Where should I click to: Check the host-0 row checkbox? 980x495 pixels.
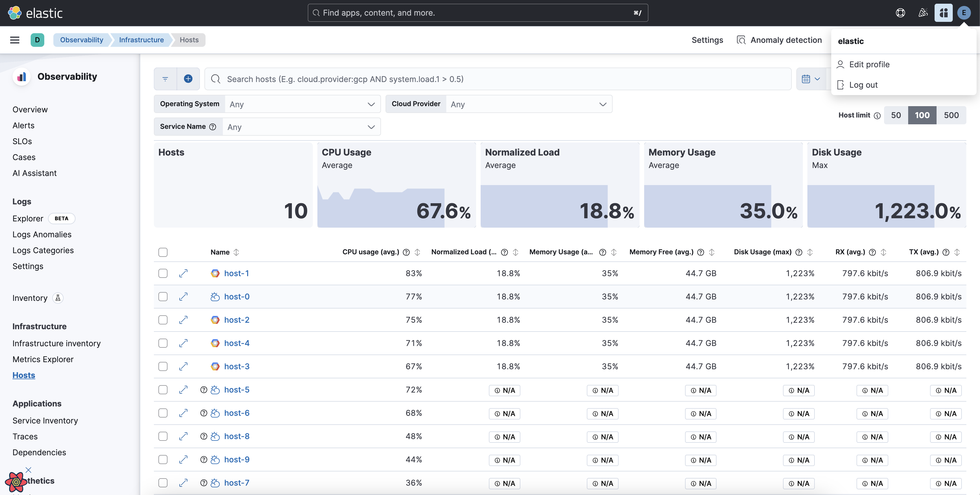(x=163, y=296)
